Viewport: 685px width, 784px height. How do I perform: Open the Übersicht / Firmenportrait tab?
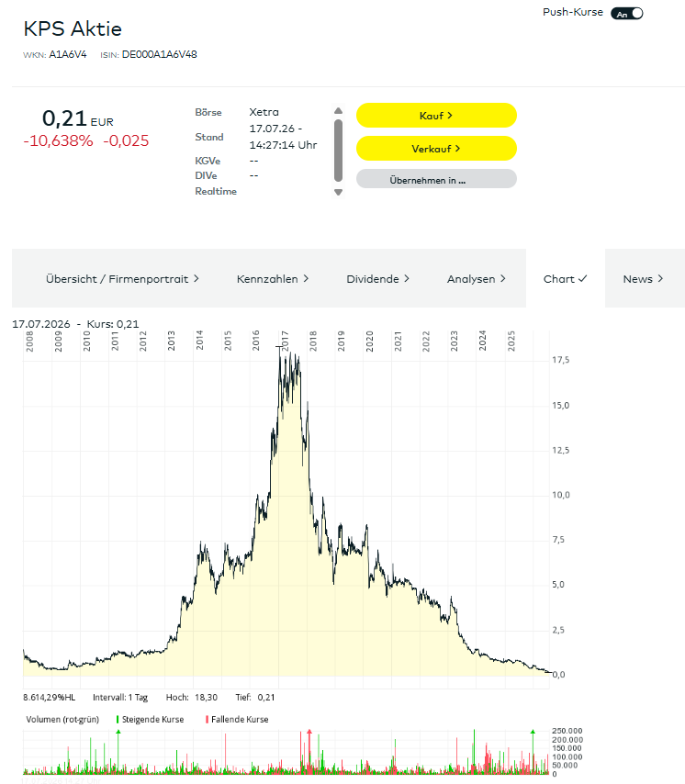[x=122, y=279]
